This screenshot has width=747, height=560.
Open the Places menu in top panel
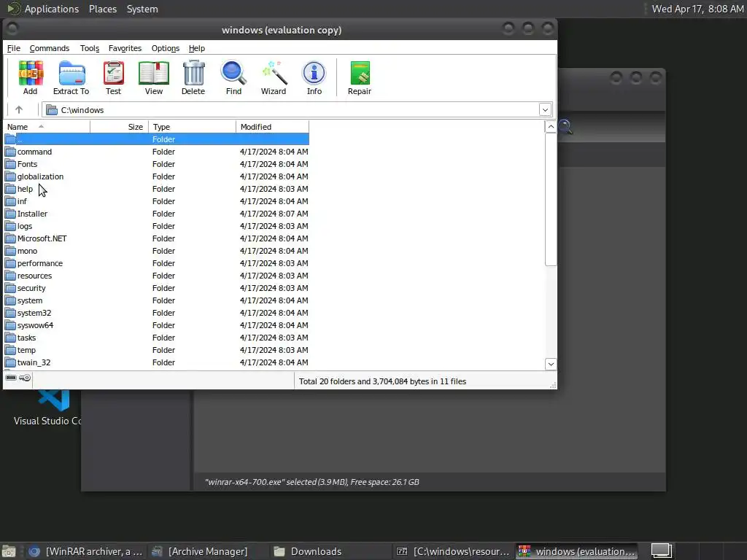[x=102, y=9]
